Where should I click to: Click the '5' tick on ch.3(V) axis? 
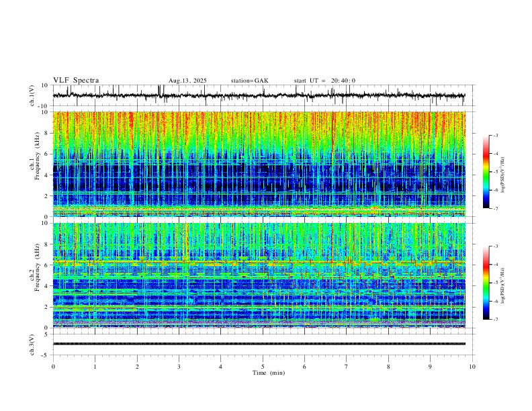tap(47, 334)
